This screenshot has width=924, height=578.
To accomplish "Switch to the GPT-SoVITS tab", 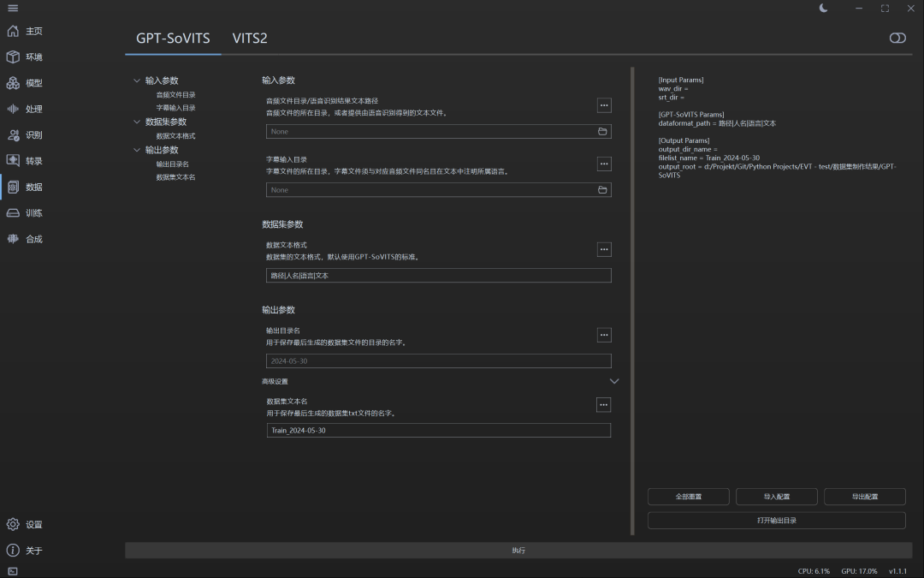I will 173,39.
